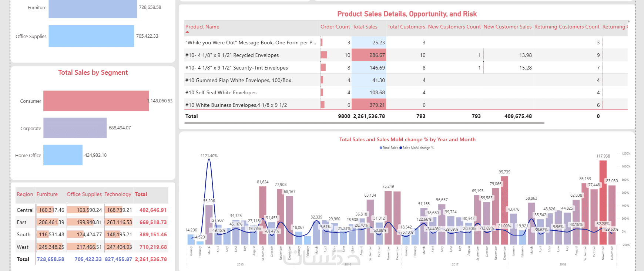Click the Region header in matrix
The width and height of the screenshot is (644, 271).
pos(25,194)
